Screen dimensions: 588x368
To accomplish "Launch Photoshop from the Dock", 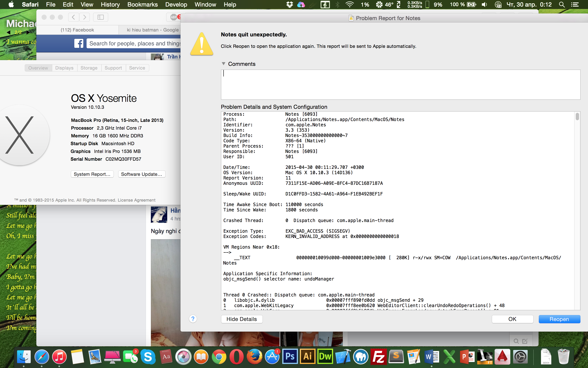I will tap(290, 357).
